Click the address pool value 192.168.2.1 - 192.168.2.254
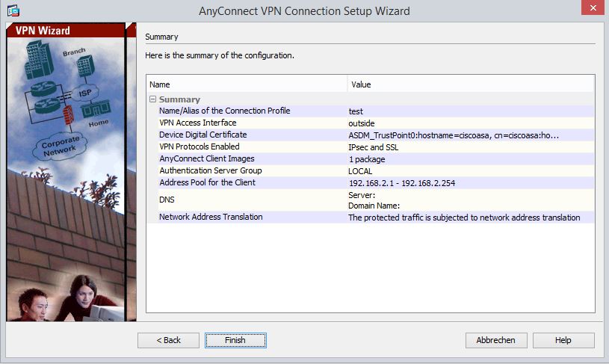The width and height of the screenshot is (609, 364). [401, 183]
